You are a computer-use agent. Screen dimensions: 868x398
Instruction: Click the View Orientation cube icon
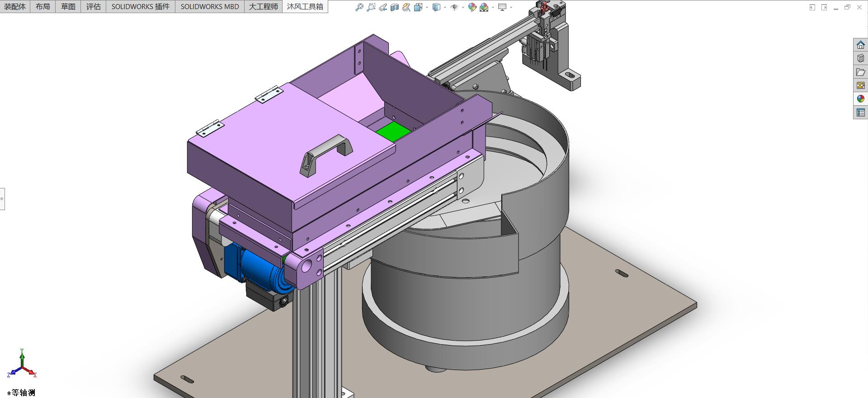(418, 7)
